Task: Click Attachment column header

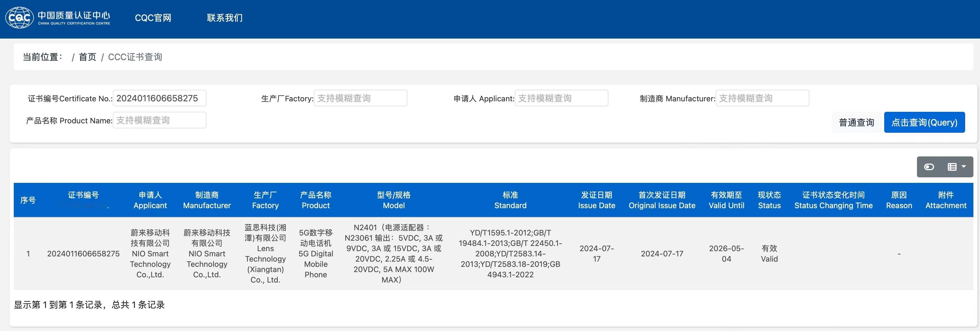Action: (946, 200)
